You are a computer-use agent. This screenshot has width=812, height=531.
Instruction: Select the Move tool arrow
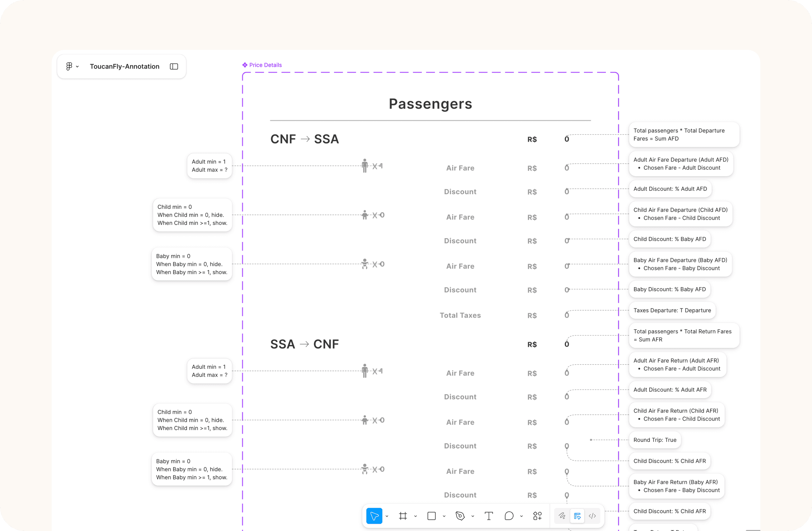click(374, 516)
